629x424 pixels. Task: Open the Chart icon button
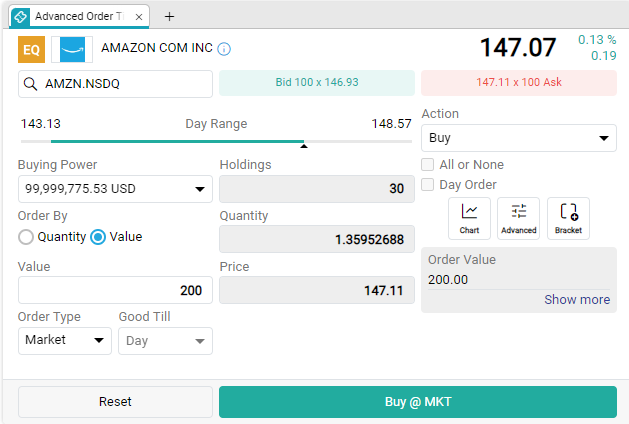[469, 218]
